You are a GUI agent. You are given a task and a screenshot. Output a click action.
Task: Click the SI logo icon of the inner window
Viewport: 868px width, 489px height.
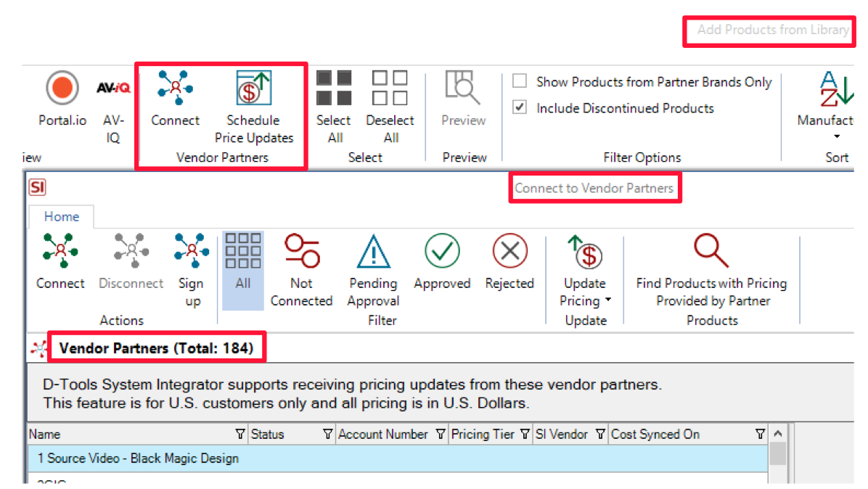38,187
